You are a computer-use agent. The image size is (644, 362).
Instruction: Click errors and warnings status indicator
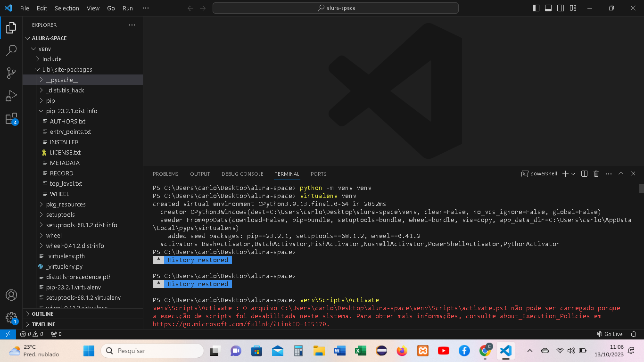[x=32, y=334]
